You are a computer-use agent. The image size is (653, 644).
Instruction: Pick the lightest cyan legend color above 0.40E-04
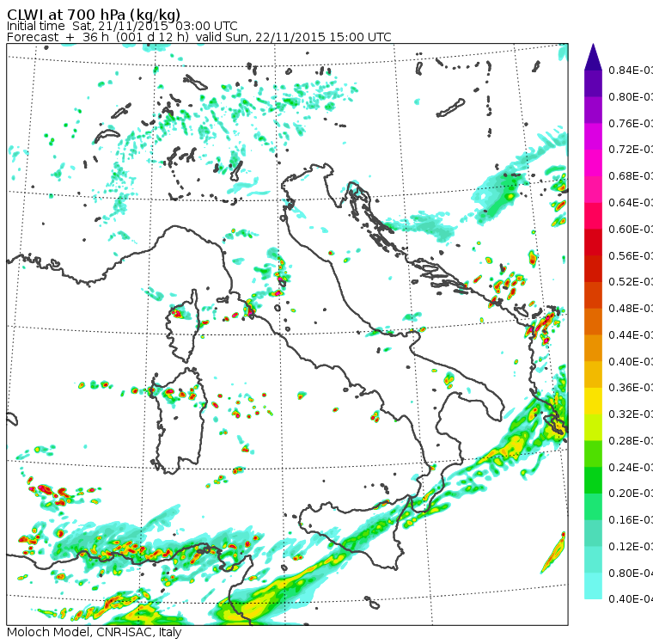(593, 586)
